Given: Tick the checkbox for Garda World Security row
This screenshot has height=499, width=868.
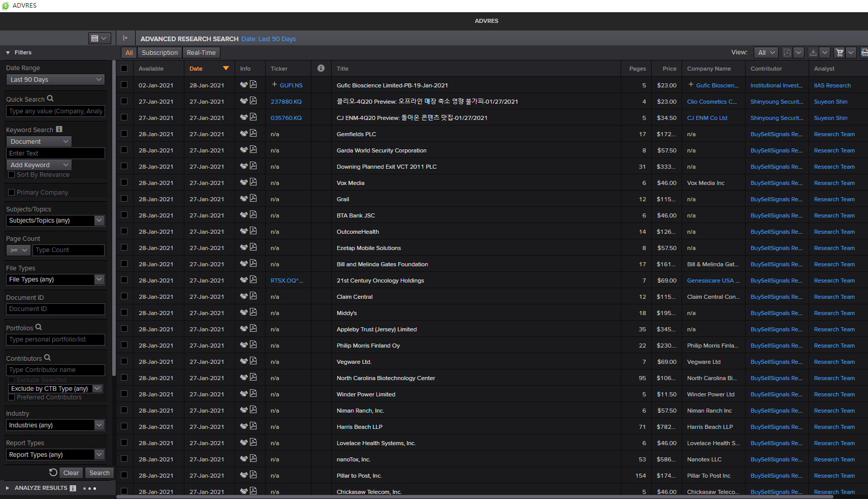Looking at the screenshot, I should tap(124, 150).
